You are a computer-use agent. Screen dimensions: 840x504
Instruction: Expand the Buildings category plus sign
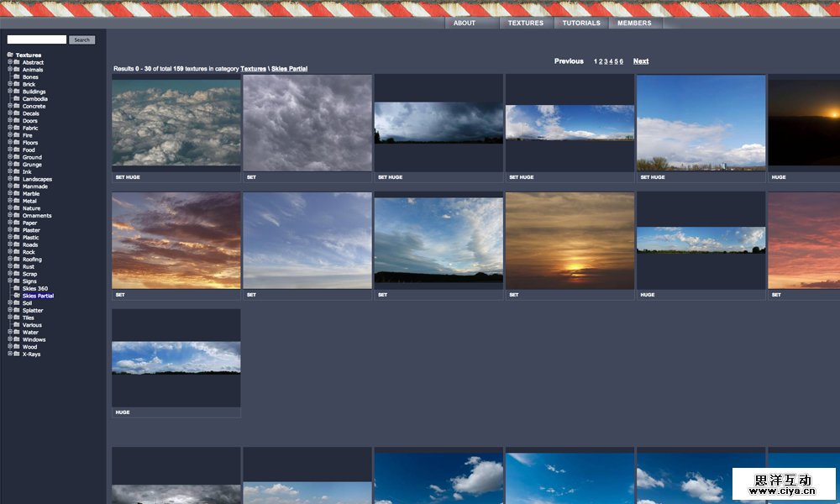pyautogui.click(x=10, y=92)
